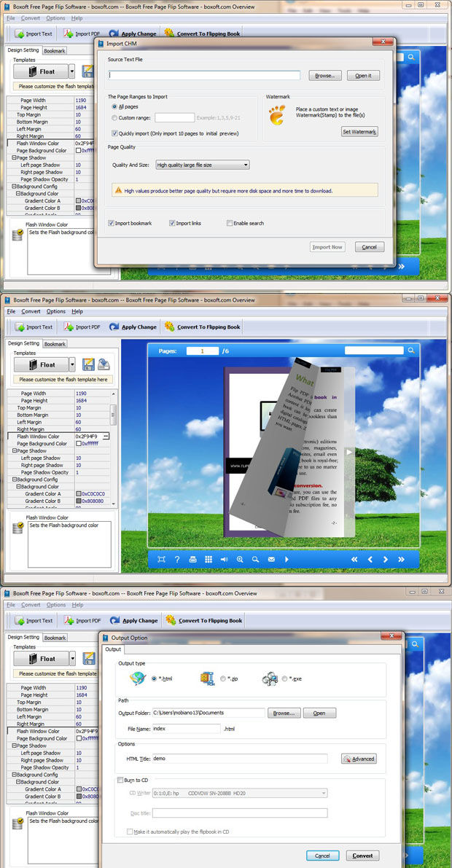Open Help menu in flipbook preview window

pos(77,311)
